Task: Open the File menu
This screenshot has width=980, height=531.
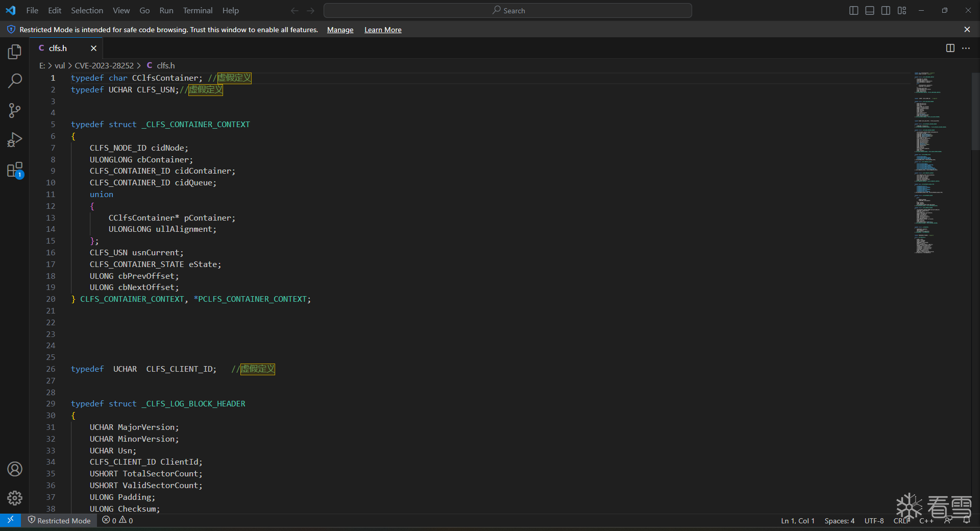Action: [32, 10]
